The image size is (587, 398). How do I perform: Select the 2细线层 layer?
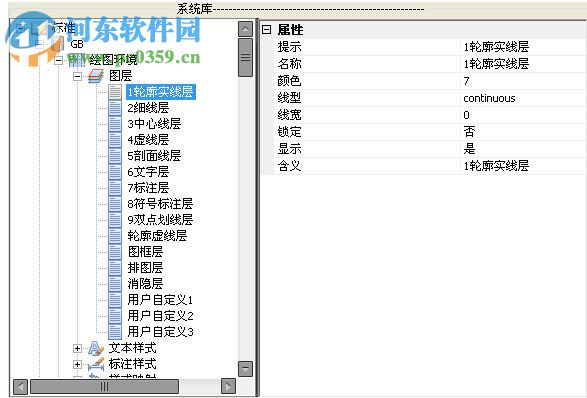click(x=148, y=108)
